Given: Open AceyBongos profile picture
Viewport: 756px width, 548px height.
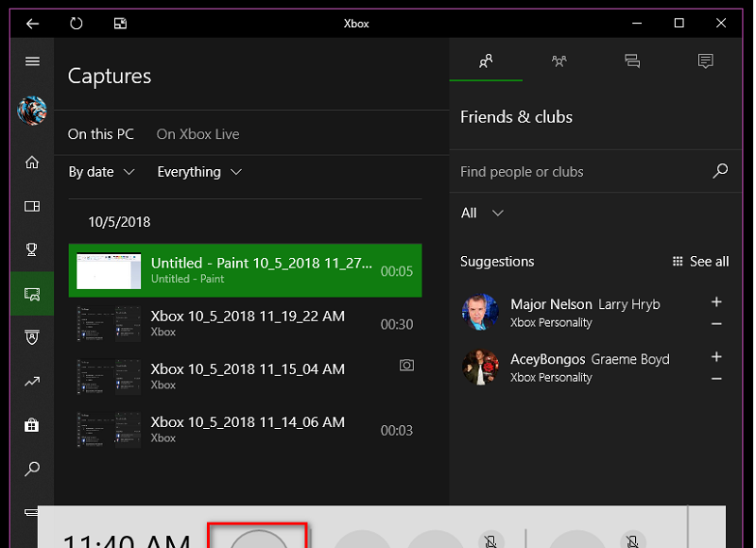Looking at the screenshot, I should pyautogui.click(x=480, y=367).
